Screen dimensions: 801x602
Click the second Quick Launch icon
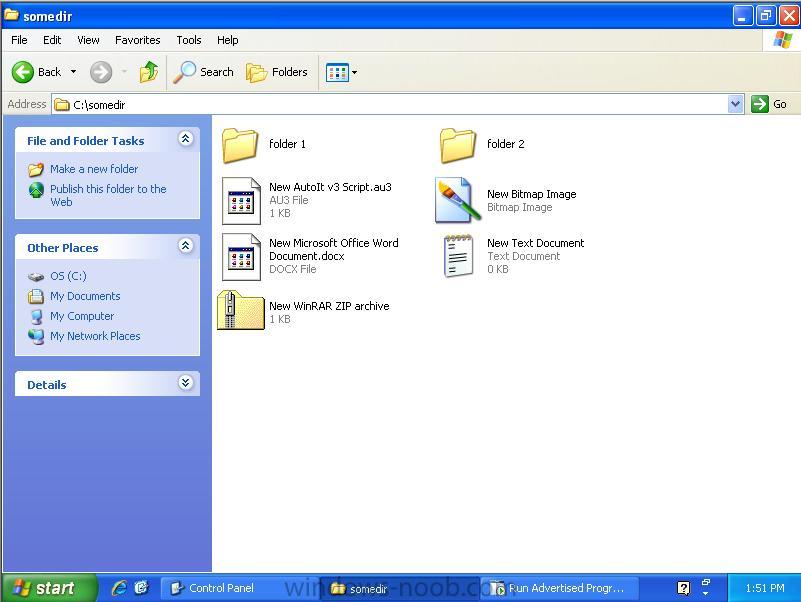click(x=142, y=588)
